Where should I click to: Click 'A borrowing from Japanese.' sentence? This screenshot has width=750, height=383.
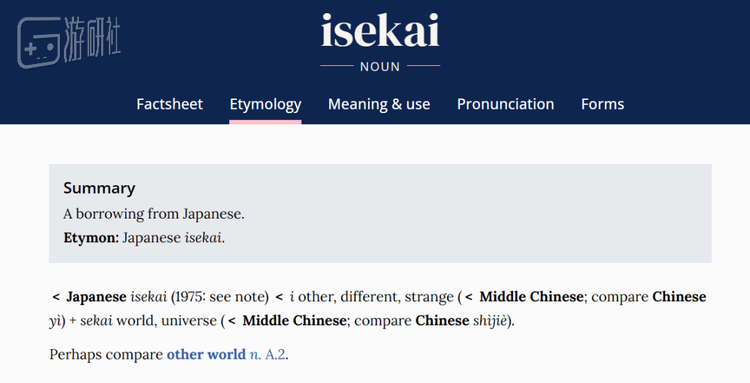click(154, 214)
